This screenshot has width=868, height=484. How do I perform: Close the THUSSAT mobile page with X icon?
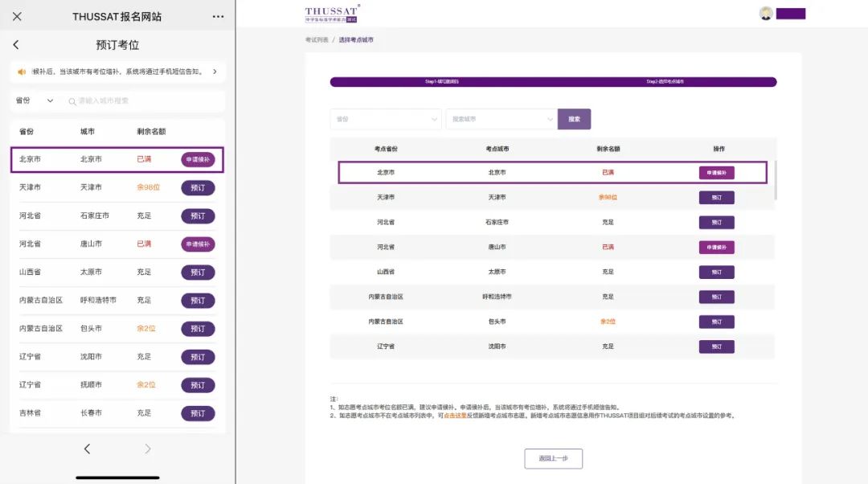[x=17, y=16]
